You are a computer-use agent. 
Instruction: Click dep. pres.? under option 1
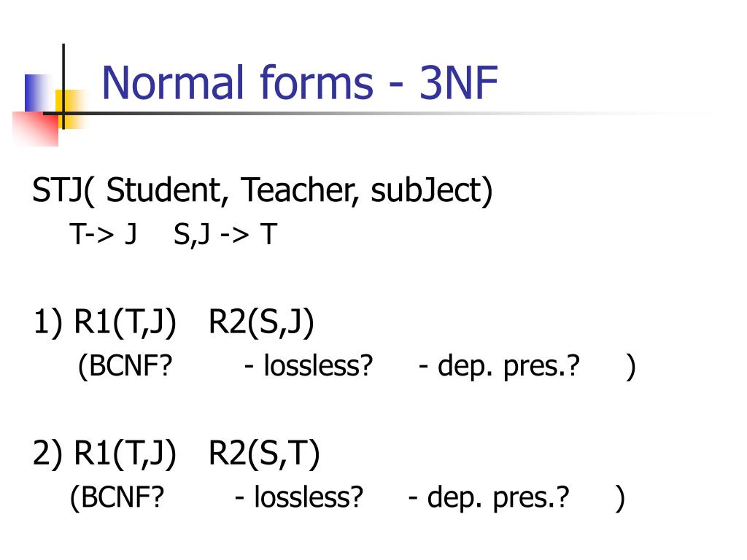coord(508,367)
